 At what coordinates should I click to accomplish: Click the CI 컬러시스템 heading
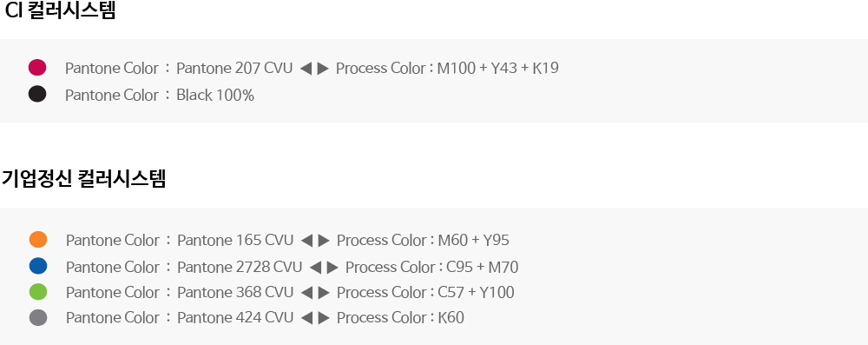point(61,10)
